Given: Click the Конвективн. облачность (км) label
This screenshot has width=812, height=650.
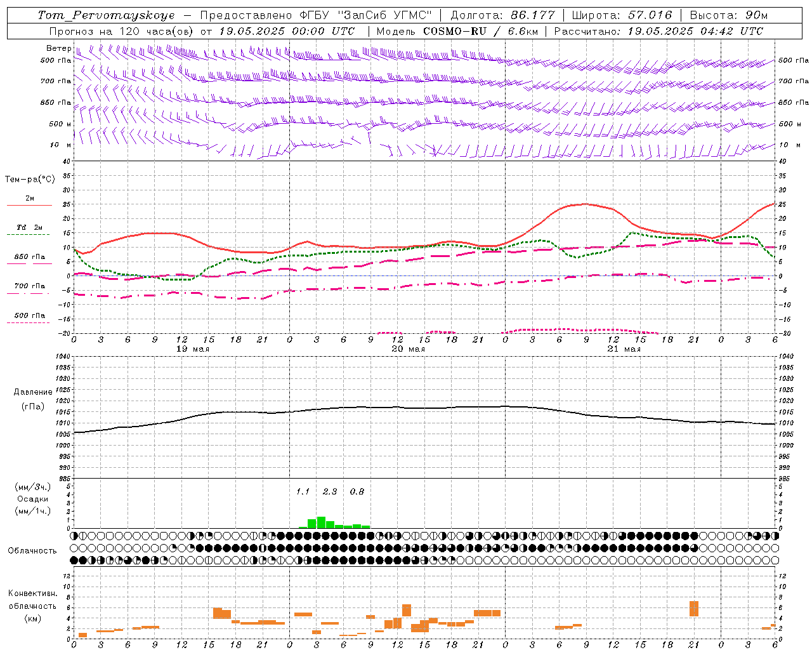Looking at the screenshot, I should pyautogui.click(x=32, y=606).
